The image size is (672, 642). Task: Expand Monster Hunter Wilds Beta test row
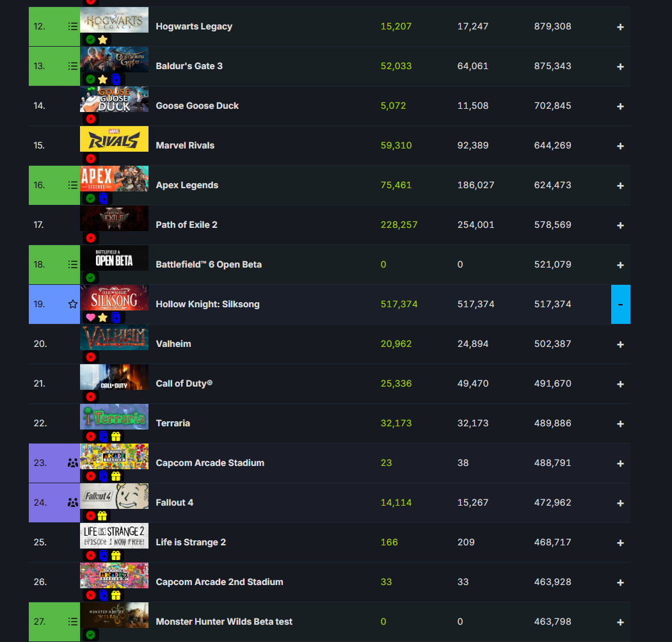click(620, 622)
